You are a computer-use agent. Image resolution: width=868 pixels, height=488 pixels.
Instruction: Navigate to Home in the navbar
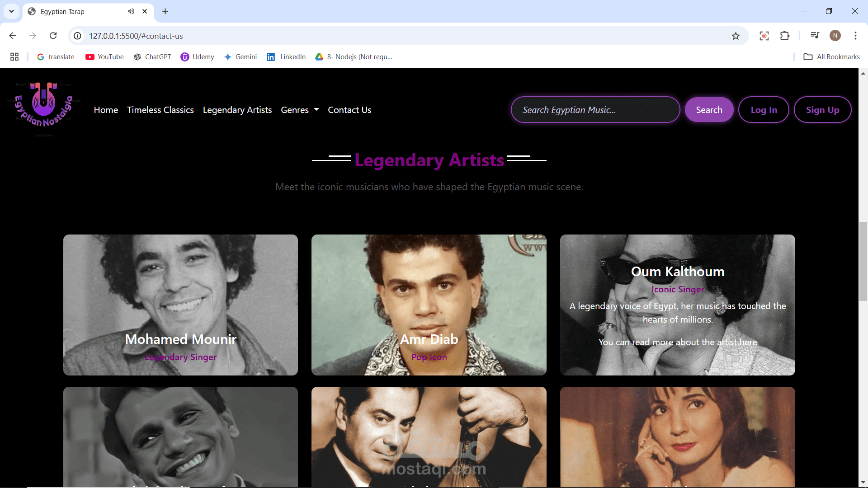tap(106, 110)
